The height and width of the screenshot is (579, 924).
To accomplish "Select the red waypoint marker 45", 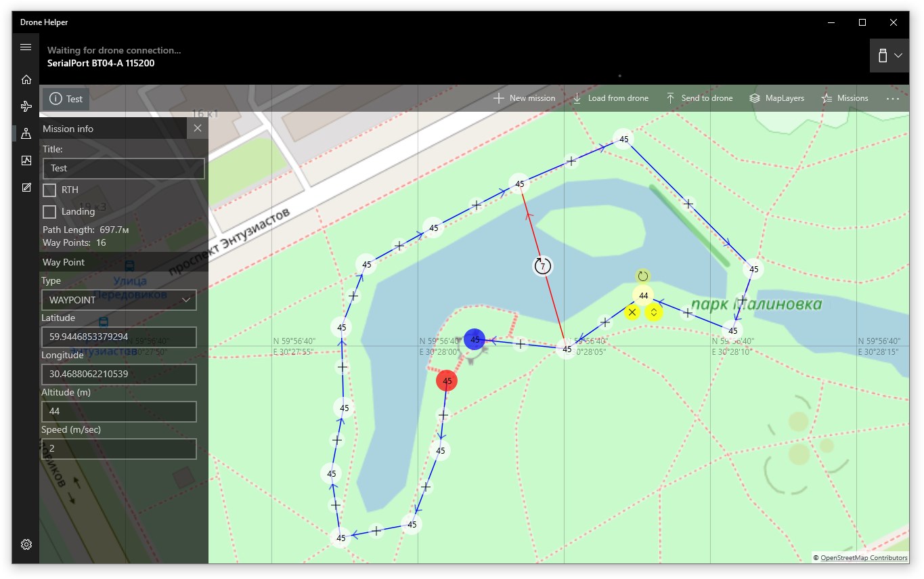I will tap(447, 381).
